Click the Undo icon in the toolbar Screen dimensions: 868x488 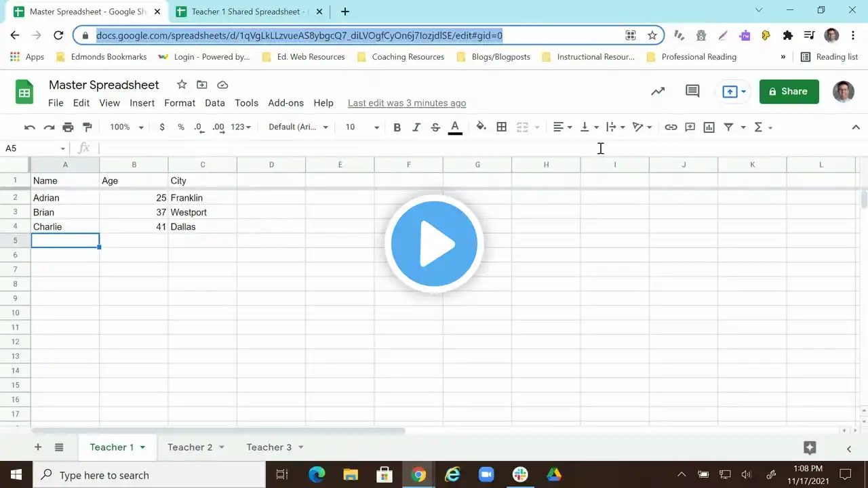tap(30, 127)
